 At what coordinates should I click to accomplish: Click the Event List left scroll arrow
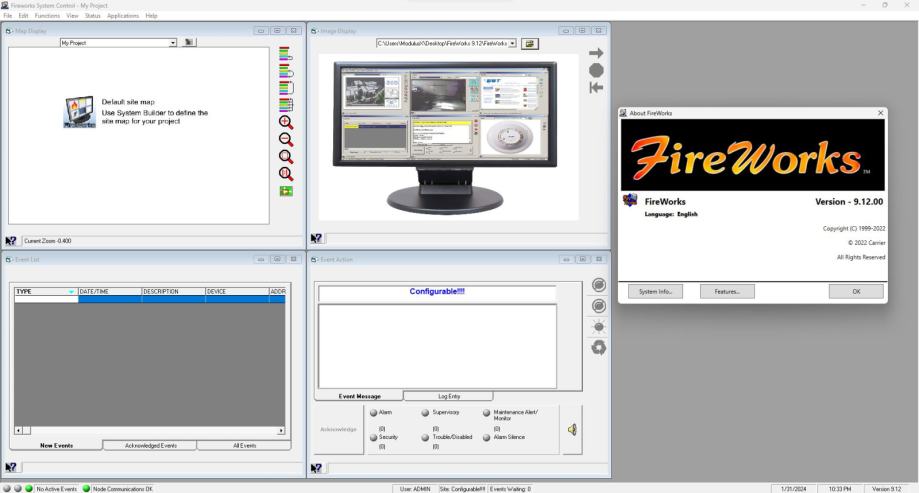[x=19, y=430]
